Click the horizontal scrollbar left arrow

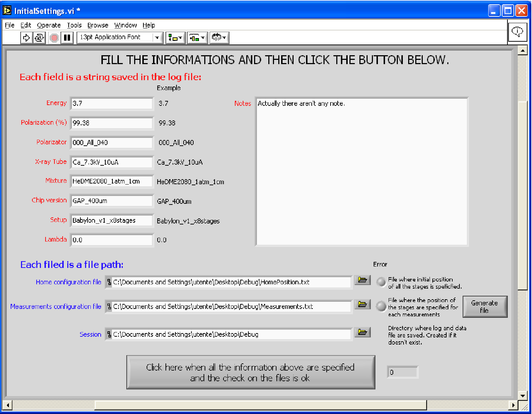7,405
